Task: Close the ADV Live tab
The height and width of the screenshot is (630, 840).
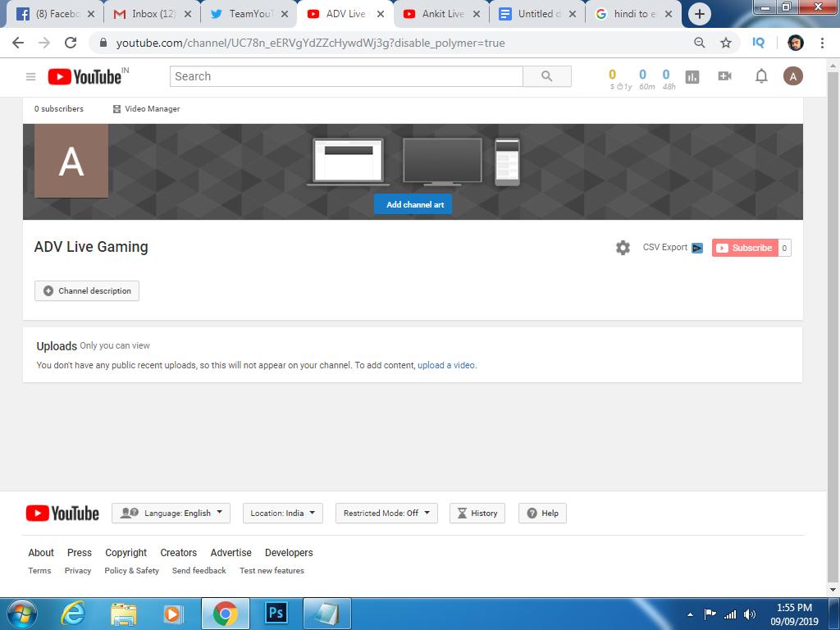Action: pyautogui.click(x=381, y=14)
